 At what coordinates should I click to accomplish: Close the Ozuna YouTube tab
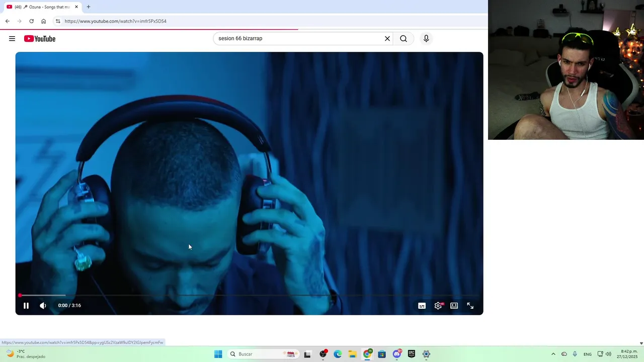click(x=76, y=7)
